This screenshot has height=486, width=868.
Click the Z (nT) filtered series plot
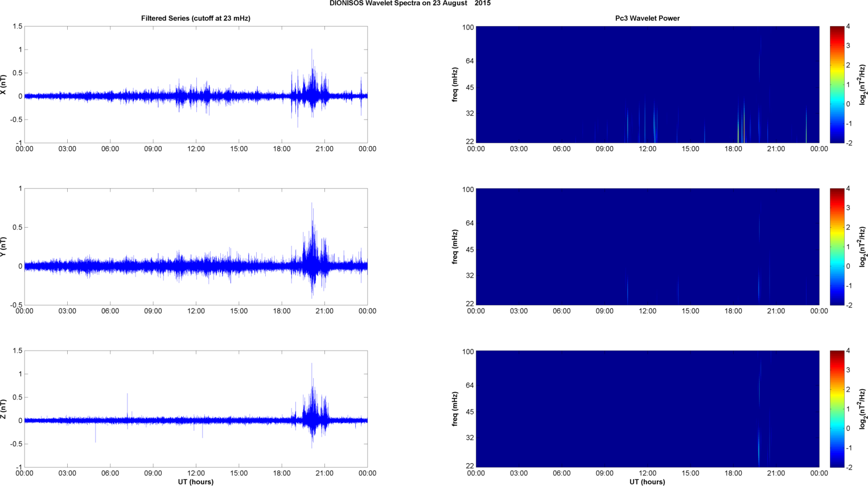pos(196,409)
